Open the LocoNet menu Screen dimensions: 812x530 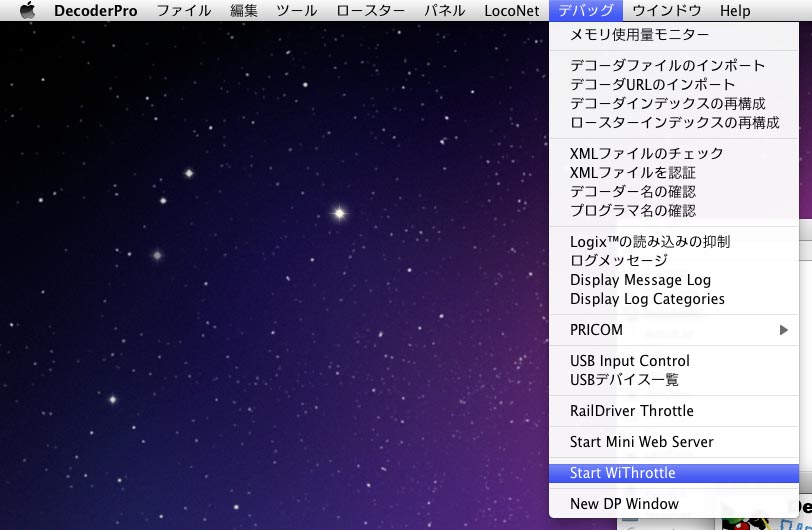pos(512,10)
